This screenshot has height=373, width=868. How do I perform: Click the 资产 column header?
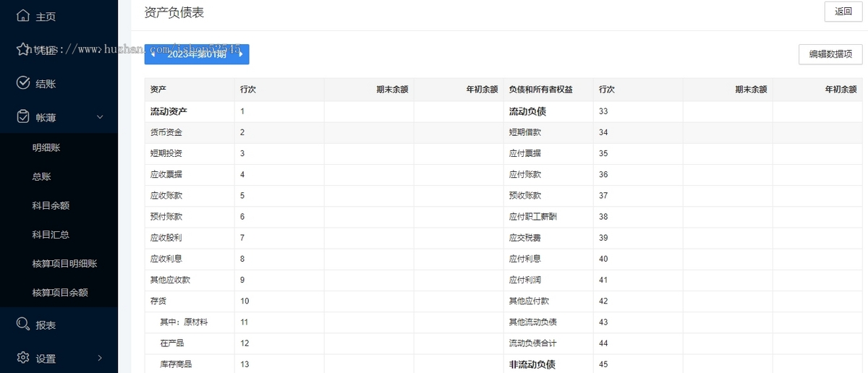click(x=158, y=90)
